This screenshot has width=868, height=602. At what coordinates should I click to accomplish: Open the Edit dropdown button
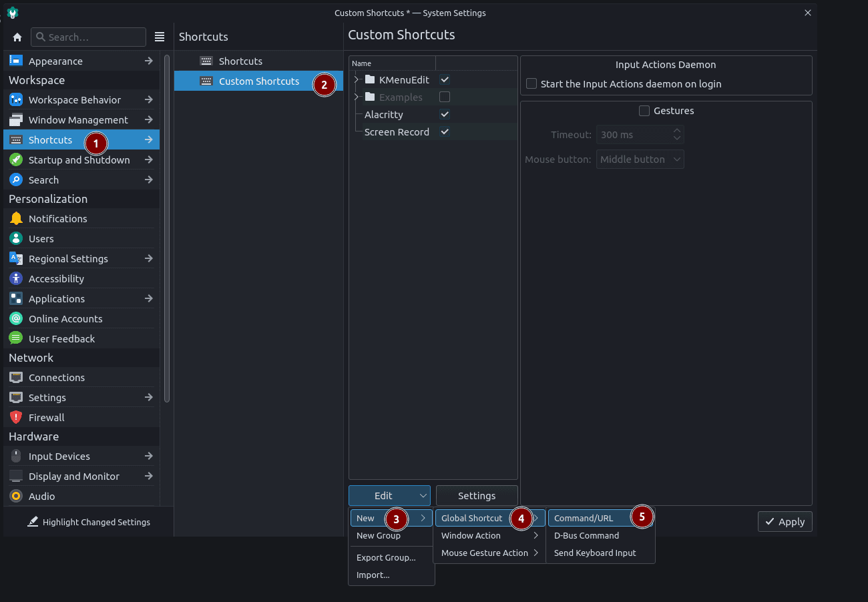(389, 496)
